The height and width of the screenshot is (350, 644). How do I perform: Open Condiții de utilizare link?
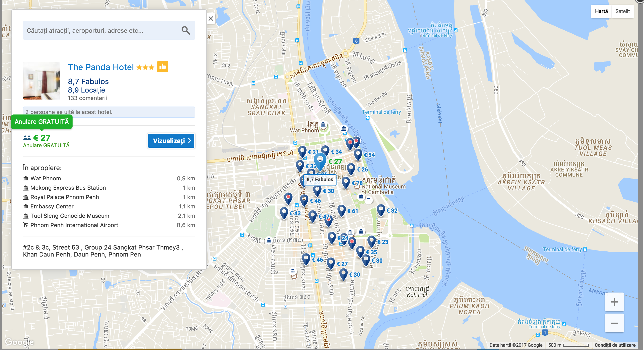[x=615, y=345]
